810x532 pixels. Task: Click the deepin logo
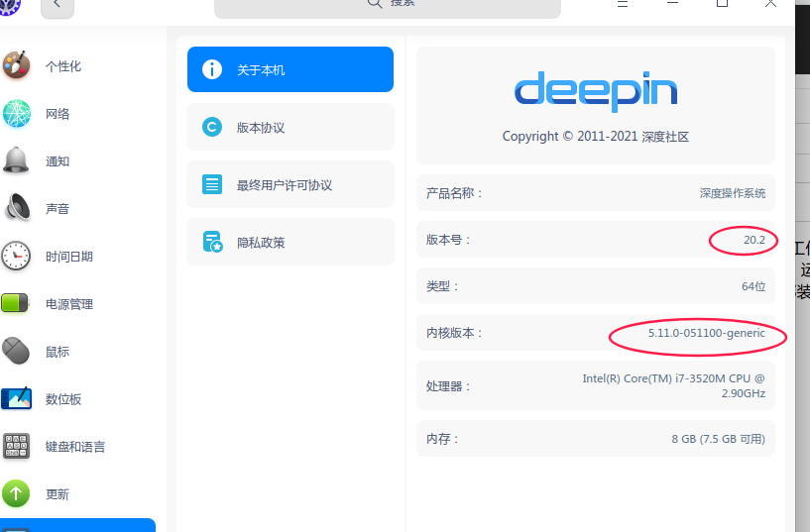click(596, 91)
